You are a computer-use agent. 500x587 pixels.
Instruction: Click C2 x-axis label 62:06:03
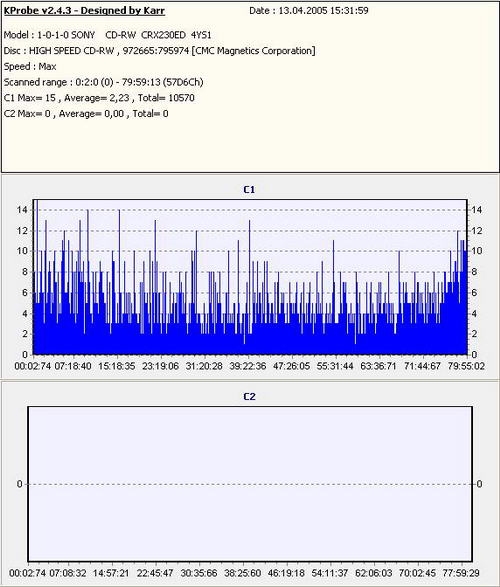pyautogui.click(x=374, y=573)
